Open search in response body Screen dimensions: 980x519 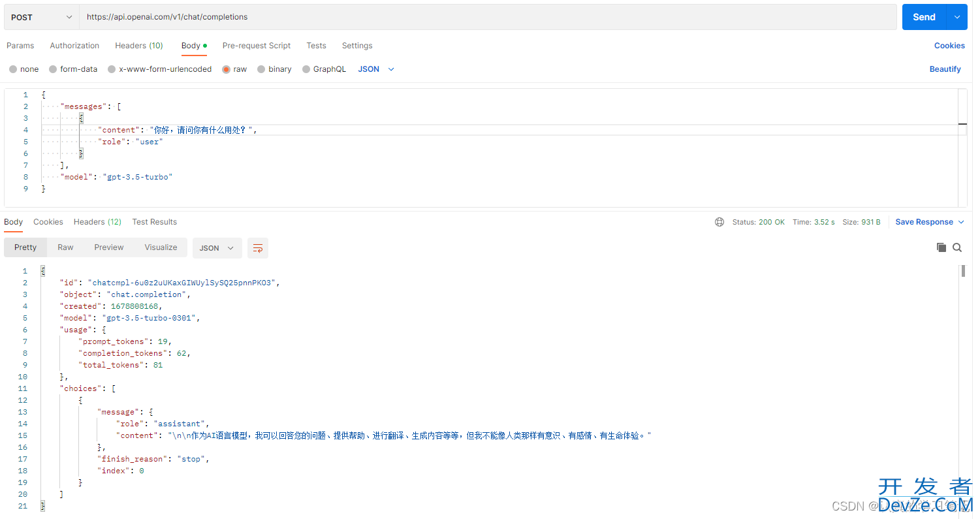pos(957,247)
